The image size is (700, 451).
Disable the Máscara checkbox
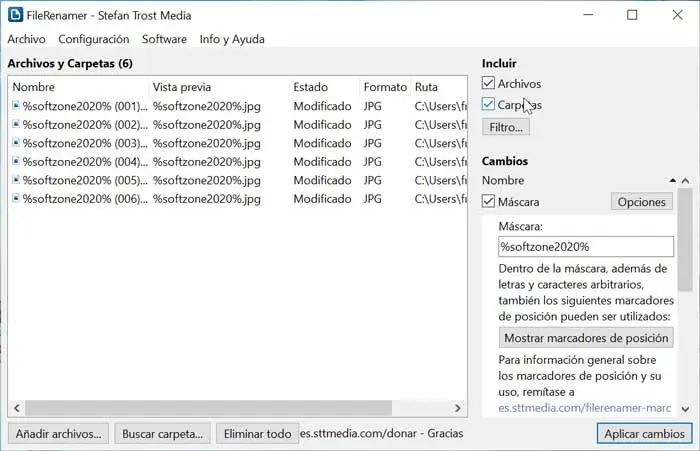tap(488, 201)
